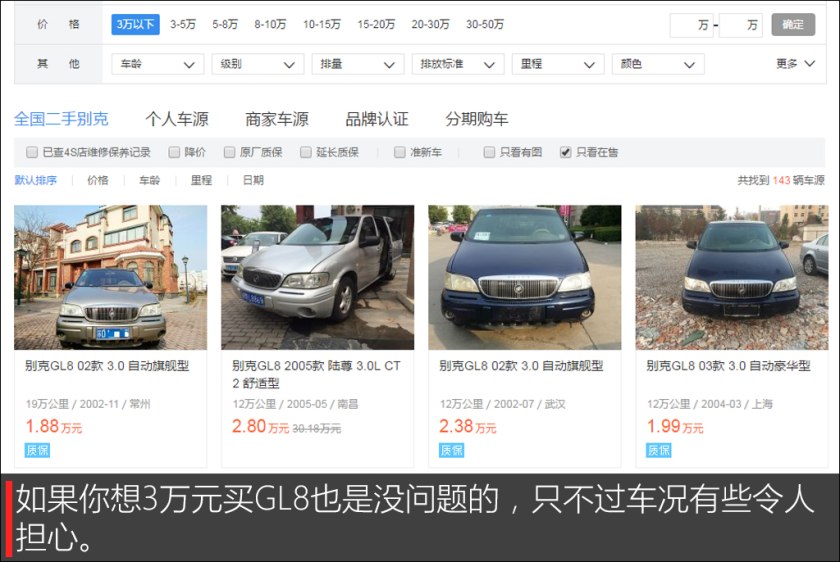Sort listings by 车龄
The image size is (840, 562).
(149, 181)
